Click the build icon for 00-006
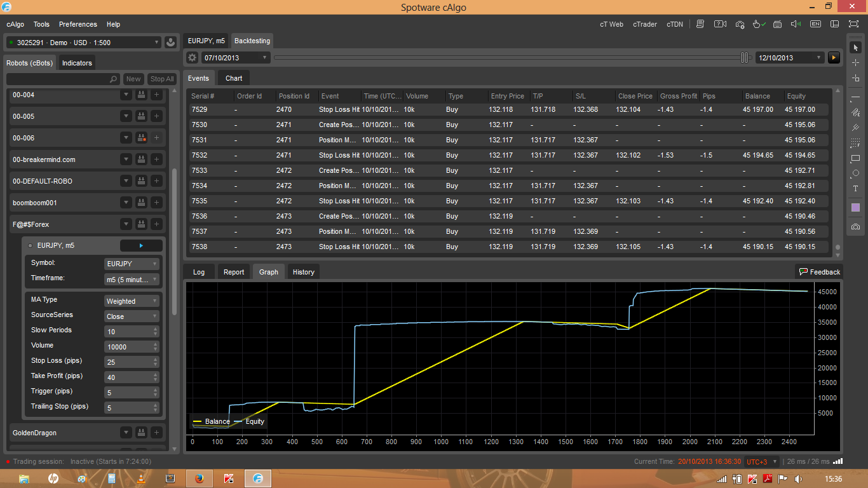868x488 pixels. (141, 139)
